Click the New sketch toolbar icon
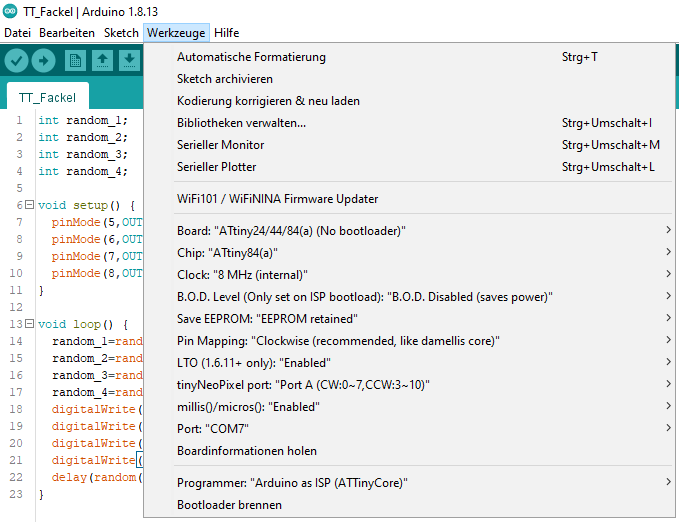679x522 pixels. click(x=75, y=61)
